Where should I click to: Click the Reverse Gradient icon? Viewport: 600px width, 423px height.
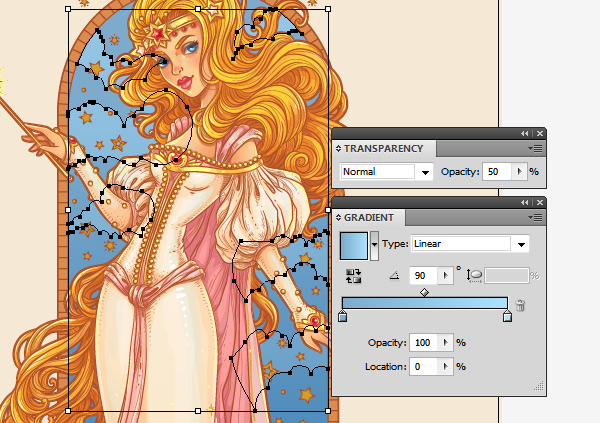point(353,275)
